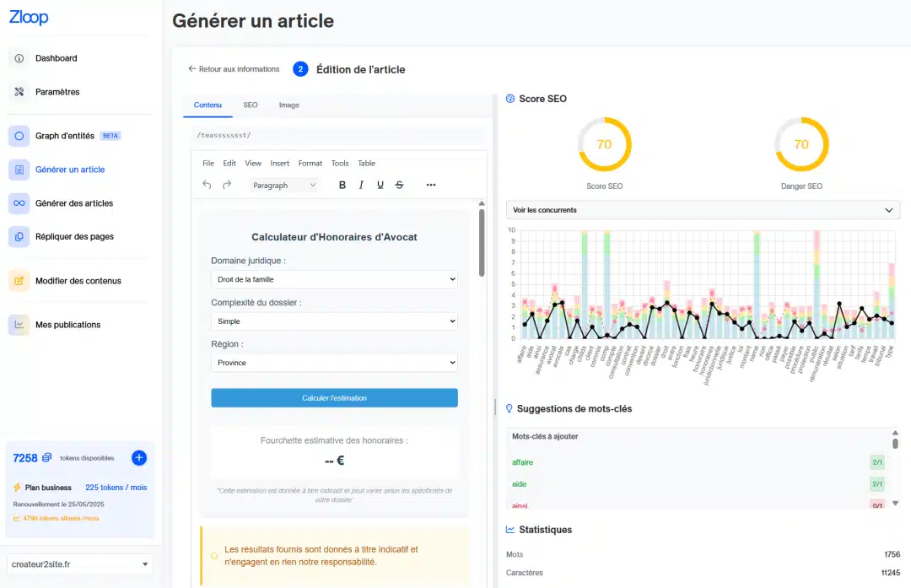Toggle underline formatting in toolbar
This screenshot has width=911, height=588.
tap(380, 185)
